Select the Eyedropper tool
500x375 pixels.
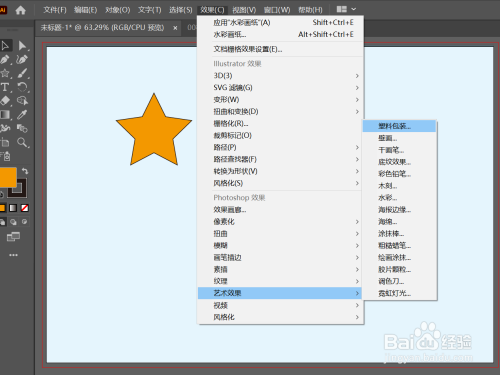tap(22, 115)
